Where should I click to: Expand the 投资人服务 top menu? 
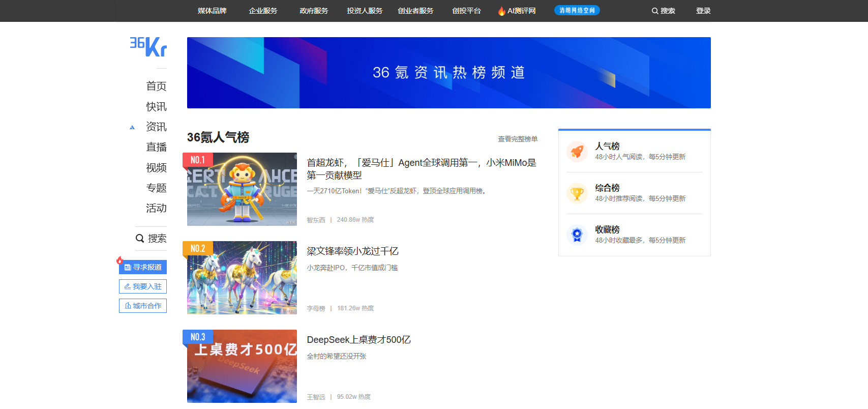click(365, 11)
